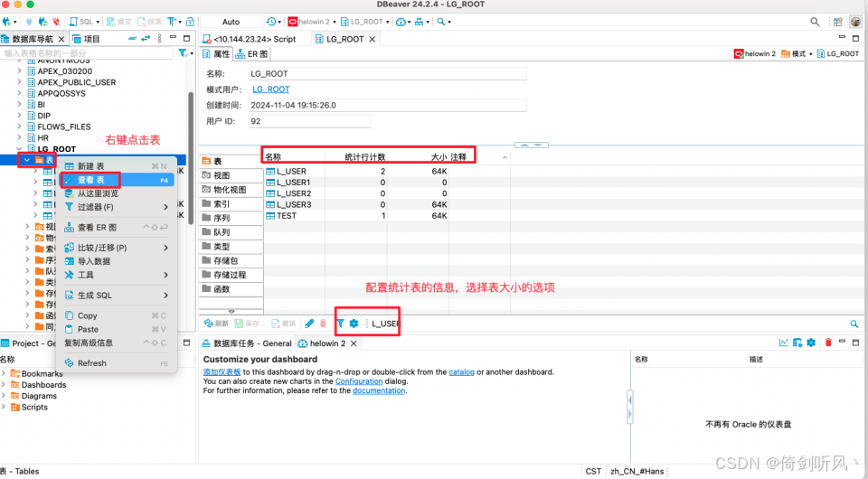Screen dimensions: 868x479
Task: Expand the APEX_030200 schema node
Action: tap(19, 71)
